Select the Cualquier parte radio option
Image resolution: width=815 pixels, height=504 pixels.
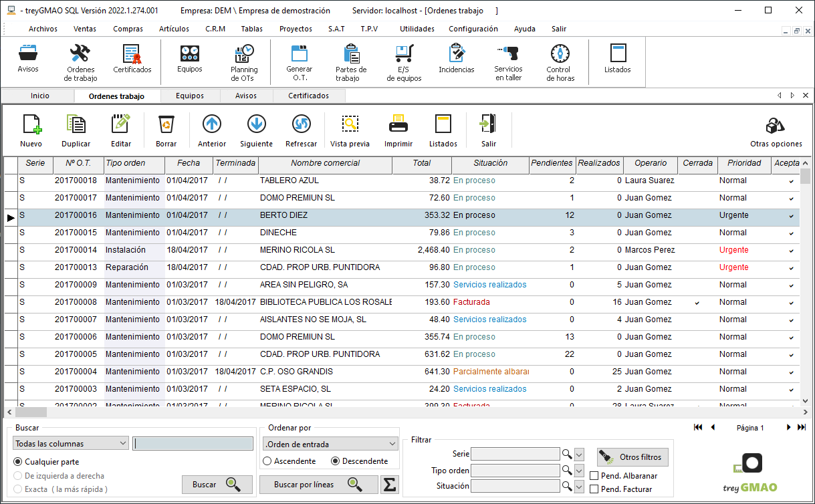click(x=18, y=462)
